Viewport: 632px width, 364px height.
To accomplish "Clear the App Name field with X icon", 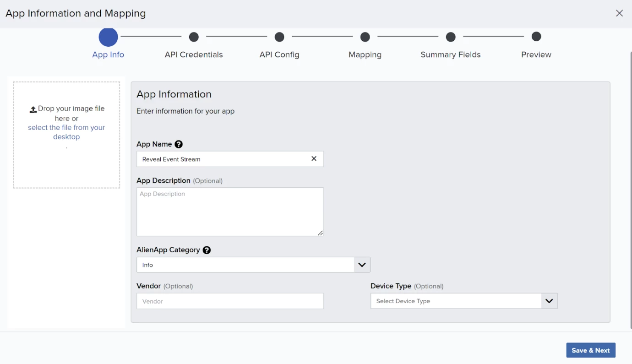I will pos(314,159).
